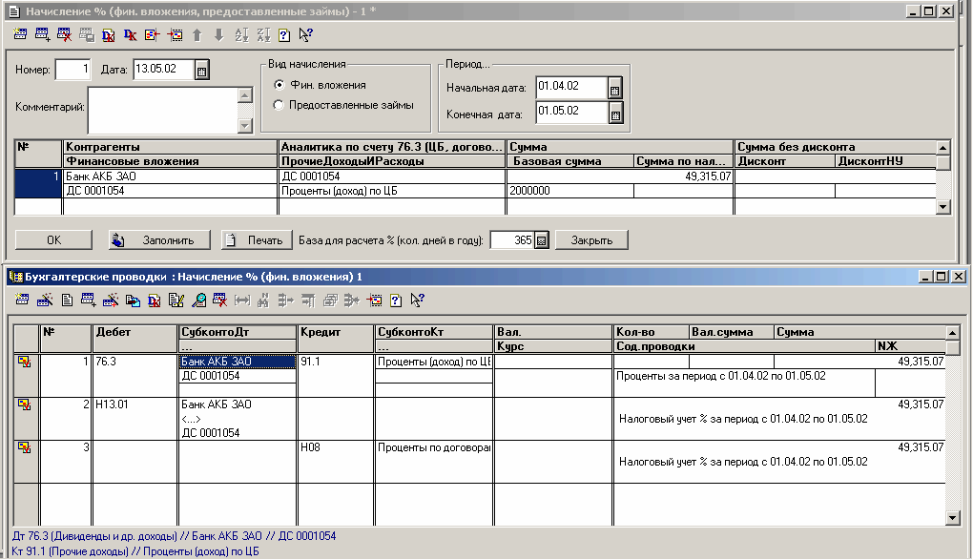The width and height of the screenshot is (973, 560).
Task: Click the journal icon with left red arrow
Action: click(152, 34)
